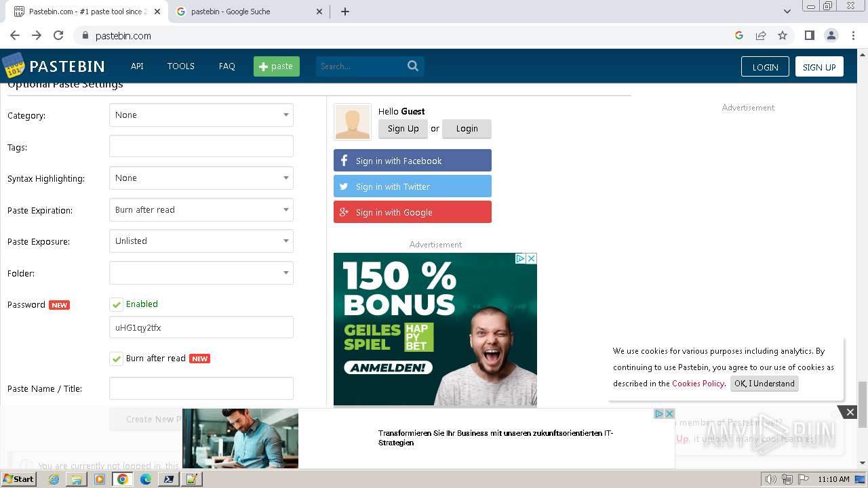Image resolution: width=868 pixels, height=488 pixels.
Task: Close the HappyBet ad with X icon
Action: 532,258
